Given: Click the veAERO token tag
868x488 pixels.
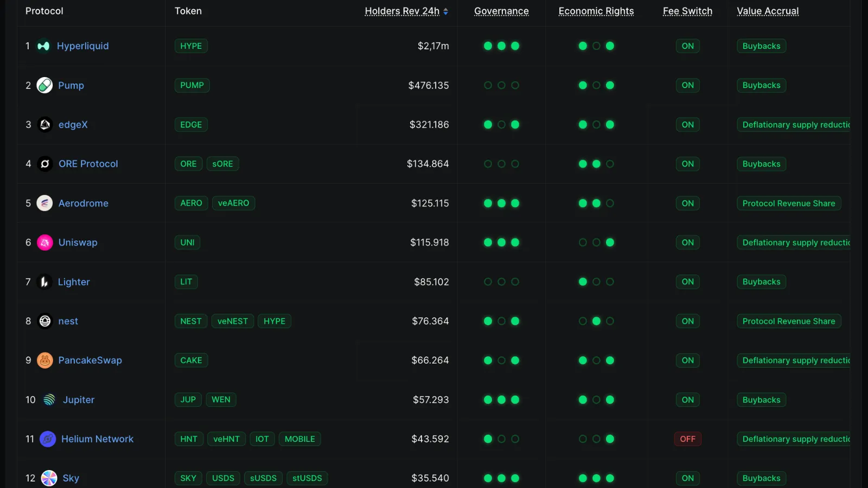Looking at the screenshot, I should (234, 203).
